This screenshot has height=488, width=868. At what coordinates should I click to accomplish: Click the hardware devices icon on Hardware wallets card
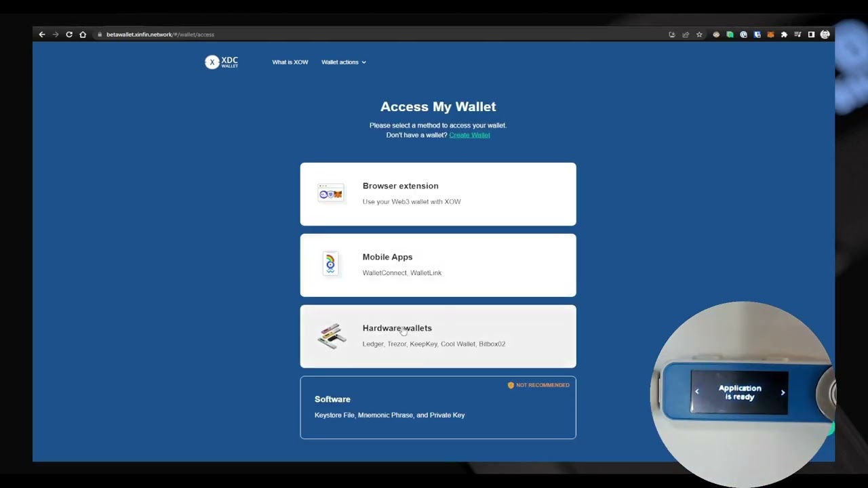coord(332,335)
